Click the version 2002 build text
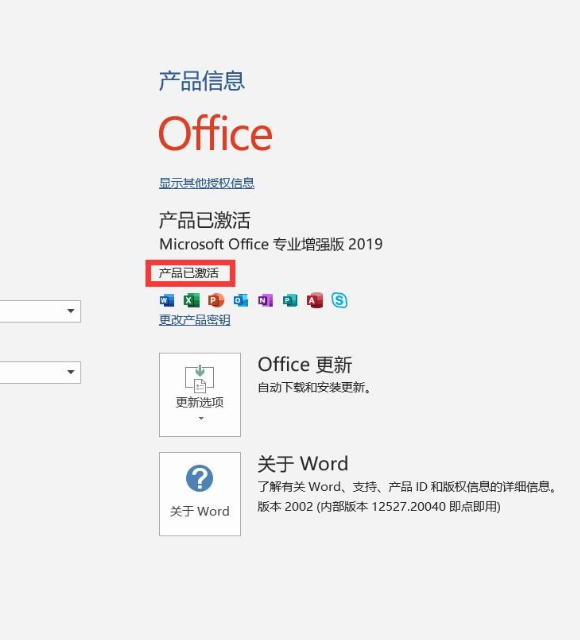 [x=379, y=507]
